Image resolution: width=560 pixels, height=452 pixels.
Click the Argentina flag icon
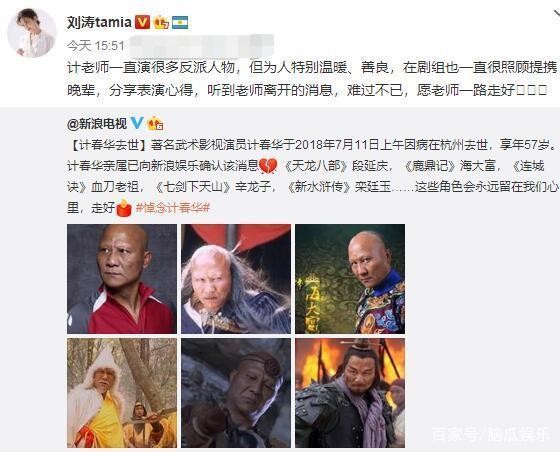pyautogui.click(x=180, y=22)
